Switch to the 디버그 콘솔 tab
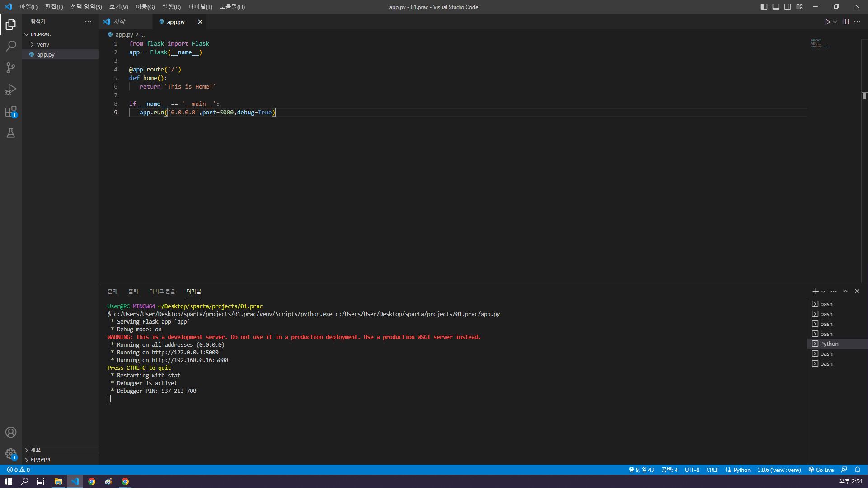This screenshot has width=868, height=490. coord(162,292)
